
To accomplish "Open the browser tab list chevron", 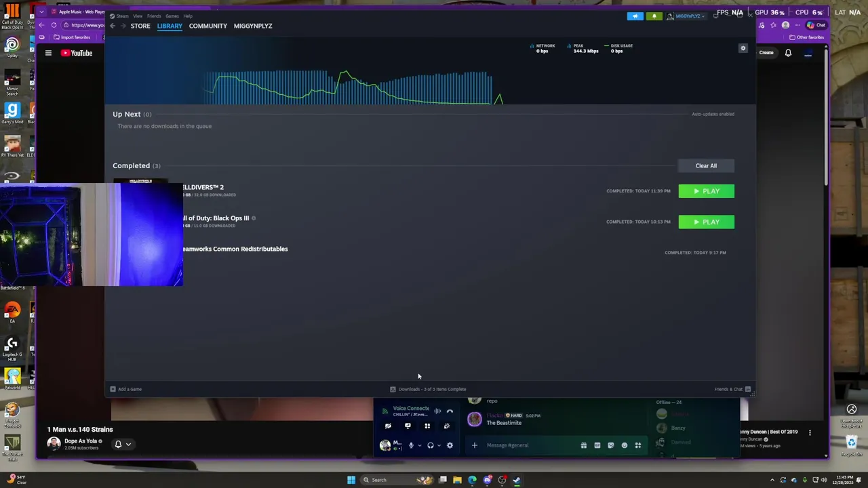I will [x=42, y=12].
